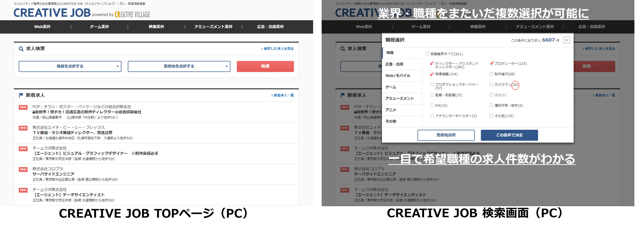This screenshot has height=229, width=644.
Task: Open the 職種を選択する dropdown on TOPページ
Action: tap(70, 66)
